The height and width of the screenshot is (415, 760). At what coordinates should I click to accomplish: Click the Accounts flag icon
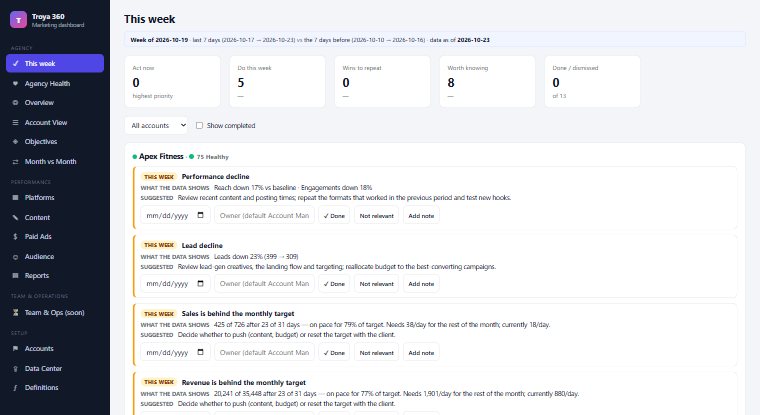(16, 349)
